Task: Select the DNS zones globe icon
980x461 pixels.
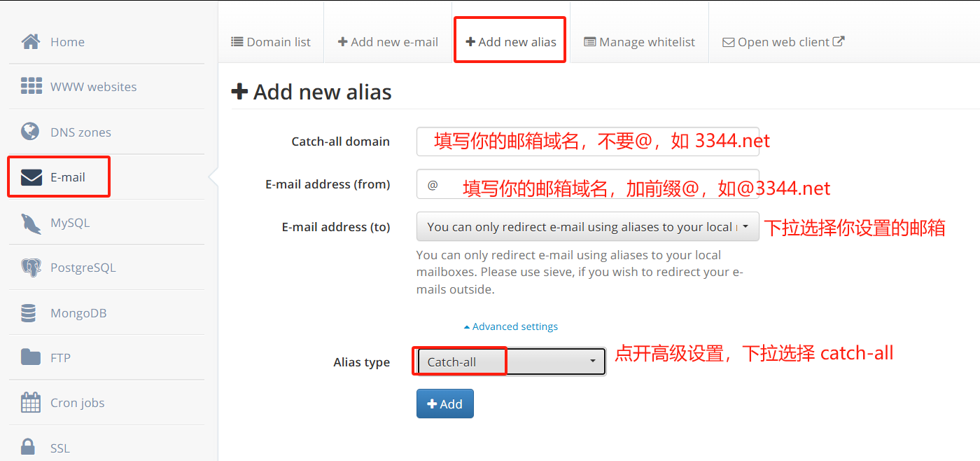Action: tap(30, 131)
